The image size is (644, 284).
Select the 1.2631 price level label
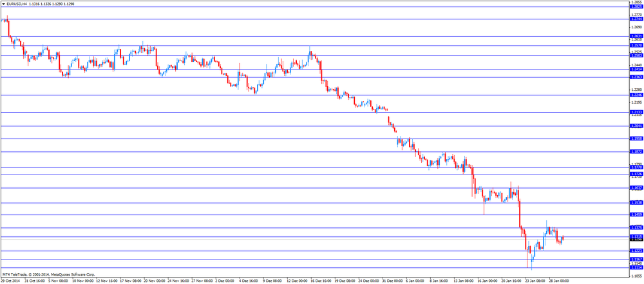coord(636,36)
